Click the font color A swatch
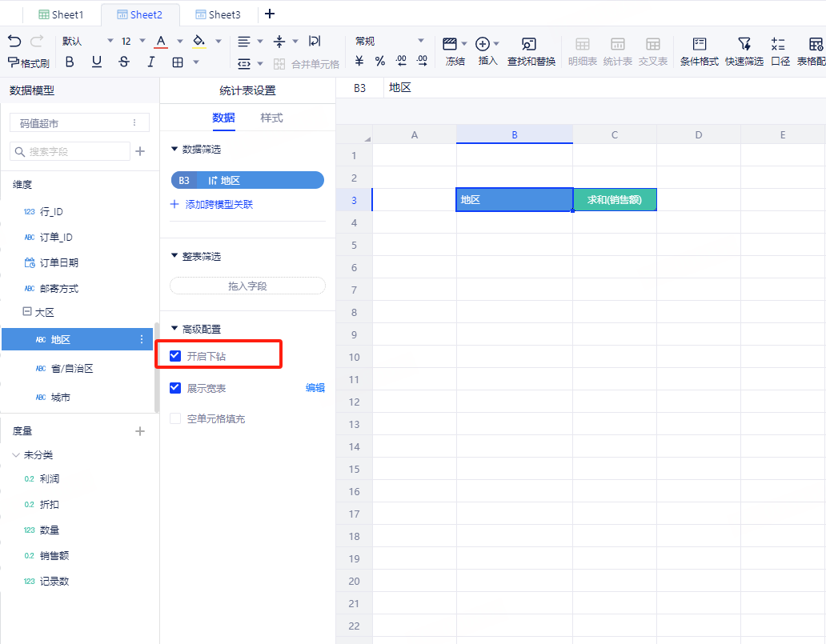826x644 pixels. [161, 41]
